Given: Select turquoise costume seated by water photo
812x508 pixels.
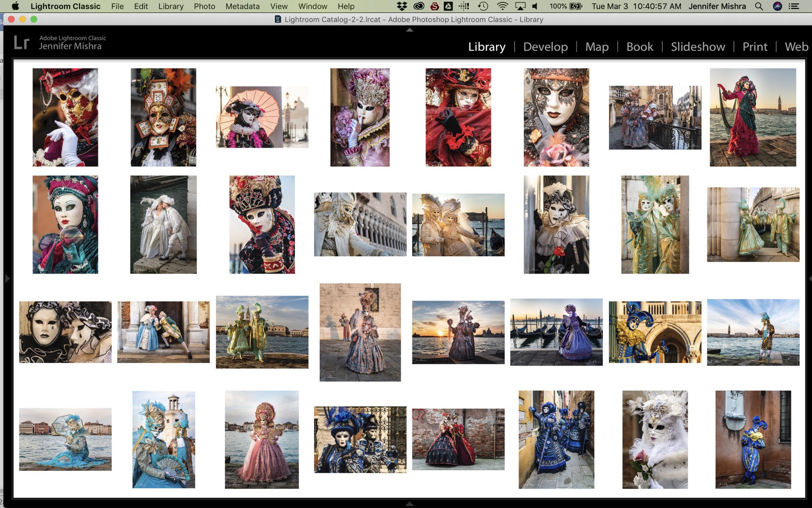Looking at the screenshot, I should point(65,439).
